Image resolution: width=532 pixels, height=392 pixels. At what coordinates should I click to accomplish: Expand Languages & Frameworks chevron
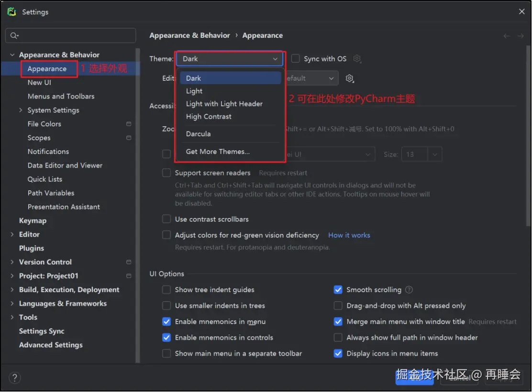pos(12,303)
